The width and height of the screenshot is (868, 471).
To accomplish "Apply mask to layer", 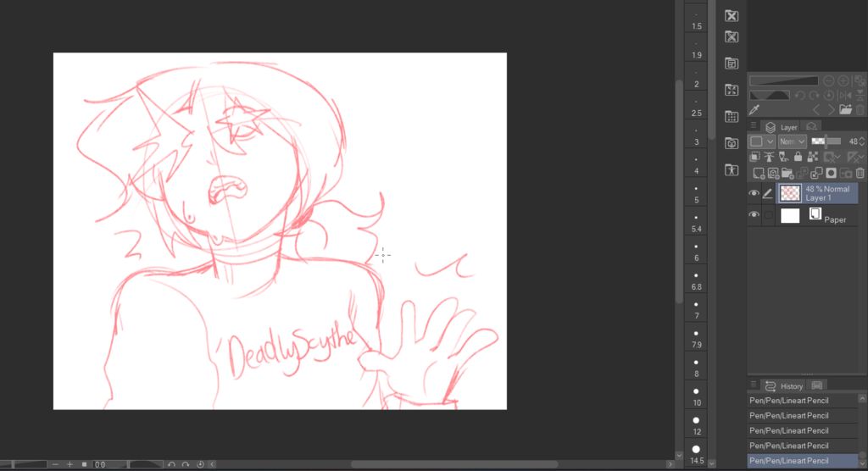I will point(845,173).
